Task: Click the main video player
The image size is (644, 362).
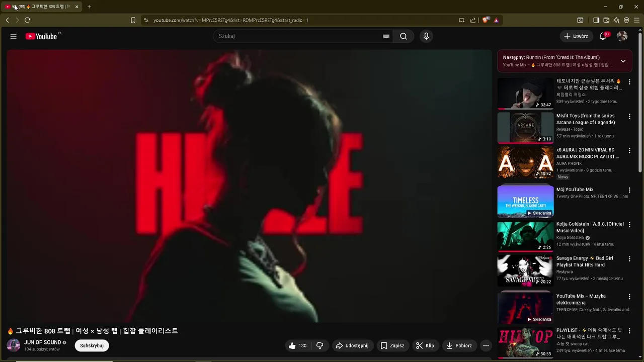Action: coord(249,186)
